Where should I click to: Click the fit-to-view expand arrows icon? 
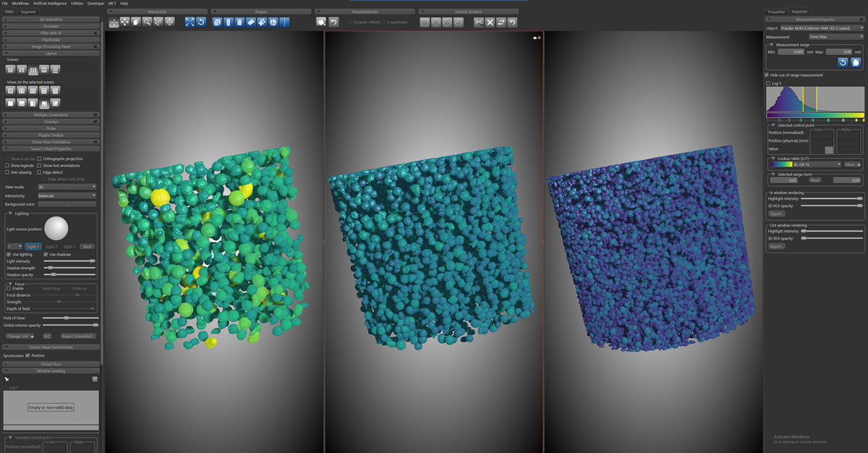(190, 22)
